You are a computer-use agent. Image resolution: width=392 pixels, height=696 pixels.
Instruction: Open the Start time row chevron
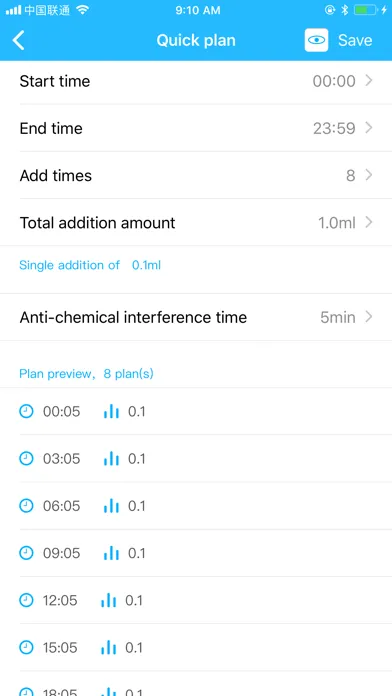pyautogui.click(x=368, y=80)
